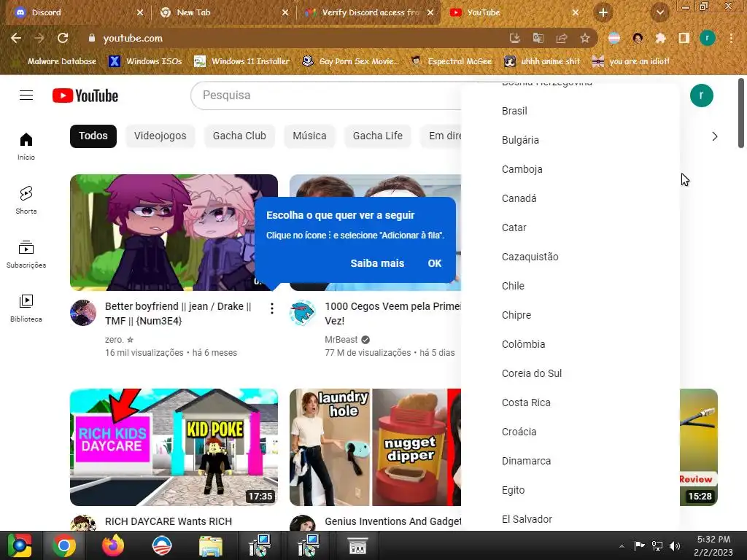This screenshot has height=560, width=747.
Task: Click MrBeast channel avatar
Action: pos(303,313)
